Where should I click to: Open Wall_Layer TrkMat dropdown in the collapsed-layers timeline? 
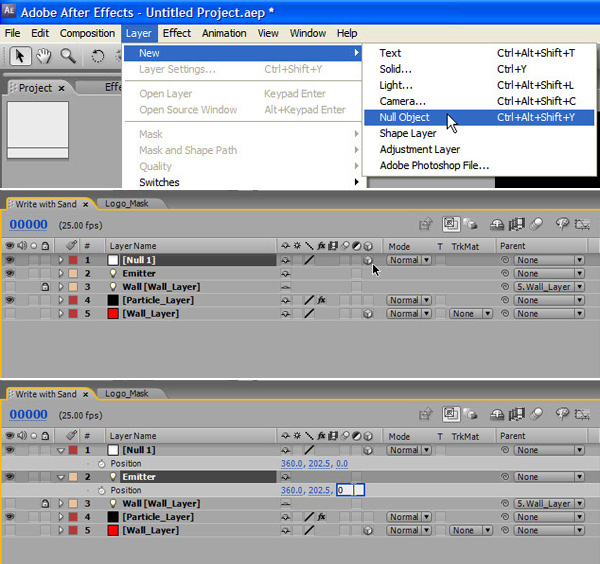(471, 314)
